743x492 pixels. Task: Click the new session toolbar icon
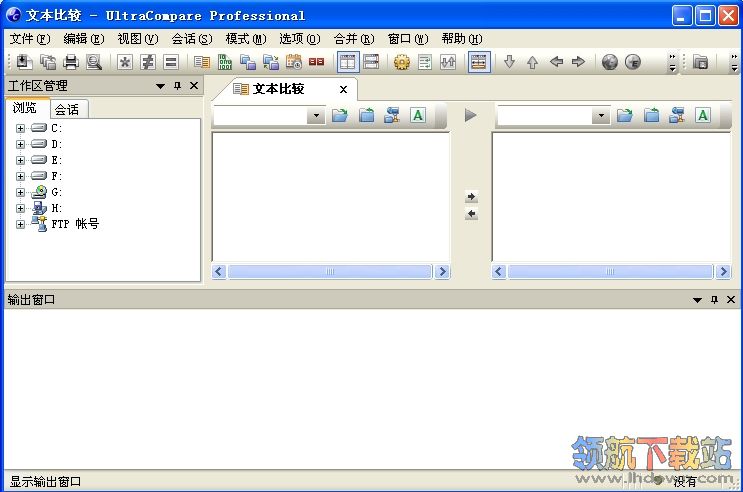24,62
